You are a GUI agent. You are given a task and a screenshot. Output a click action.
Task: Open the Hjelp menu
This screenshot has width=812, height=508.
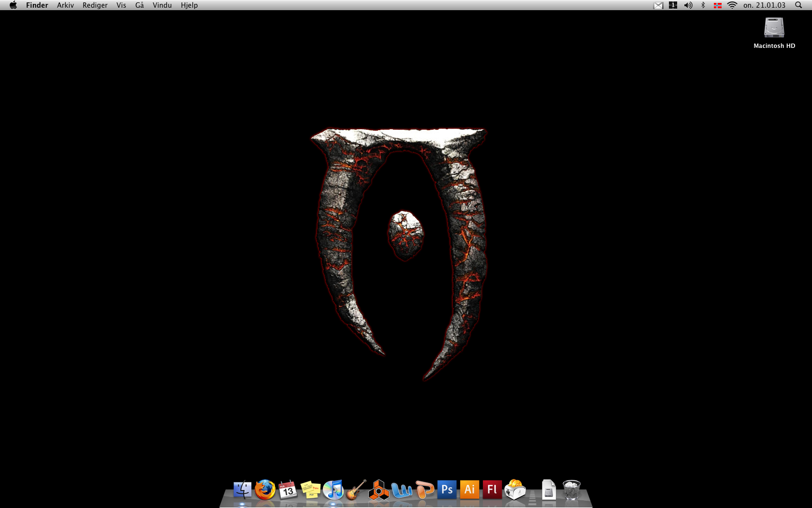(x=189, y=5)
